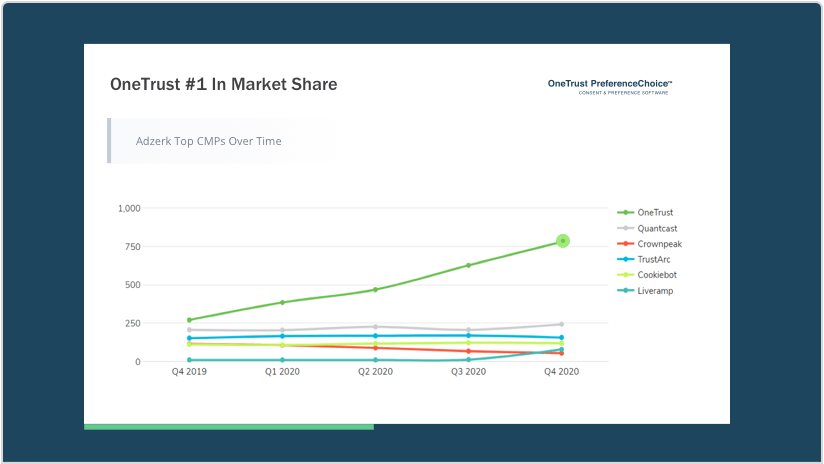Toggle the Quantcast legend series

(647, 228)
